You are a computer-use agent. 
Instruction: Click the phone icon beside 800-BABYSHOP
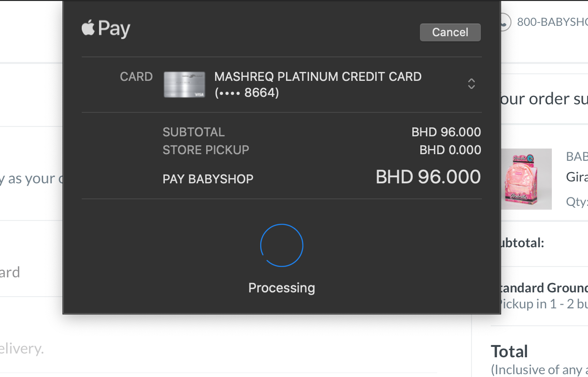[504, 22]
